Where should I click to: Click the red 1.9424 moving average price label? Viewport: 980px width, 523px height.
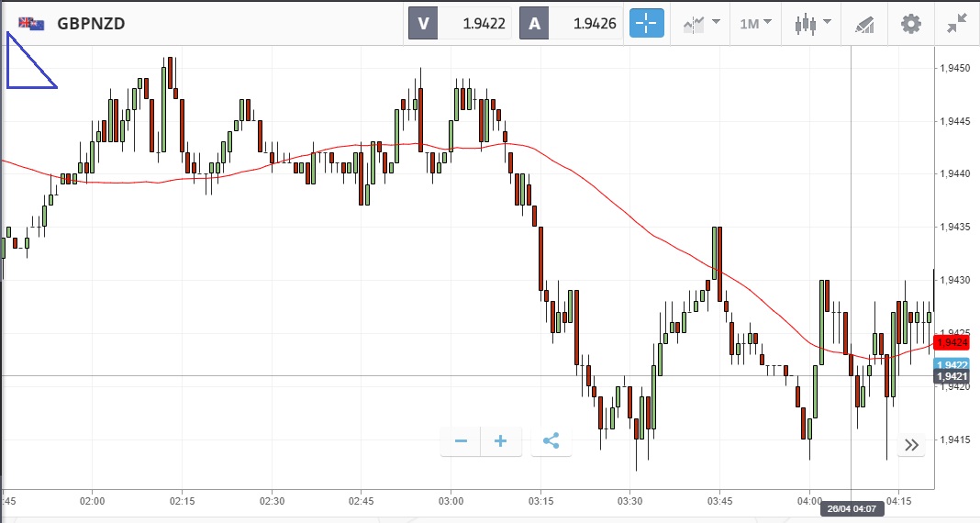coord(952,343)
